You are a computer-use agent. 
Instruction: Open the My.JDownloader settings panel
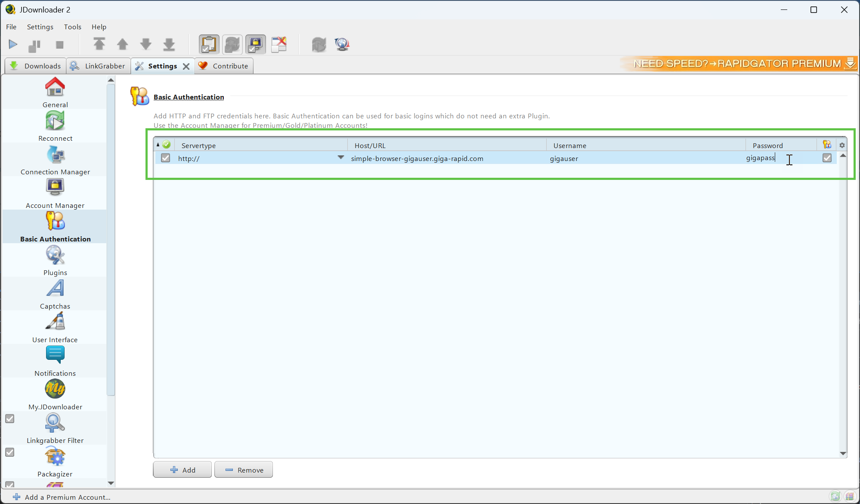(x=55, y=396)
